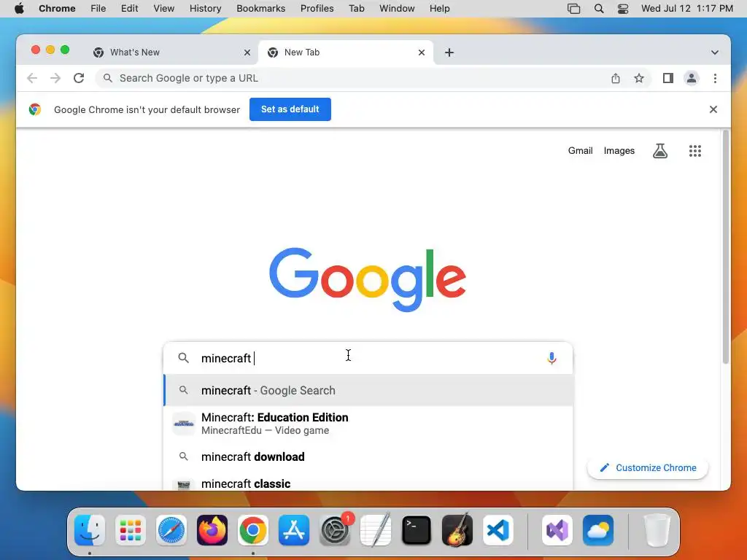Launch GarageBand from the Dock
Screen dimensions: 747x560
click(457, 530)
